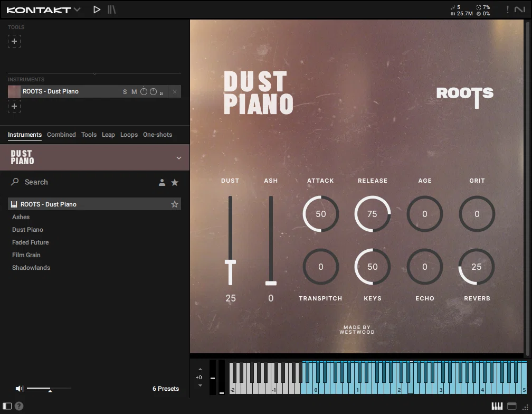Shift keyboard octave down arrow
Viewport: 532px width, 414px height.
200,385
